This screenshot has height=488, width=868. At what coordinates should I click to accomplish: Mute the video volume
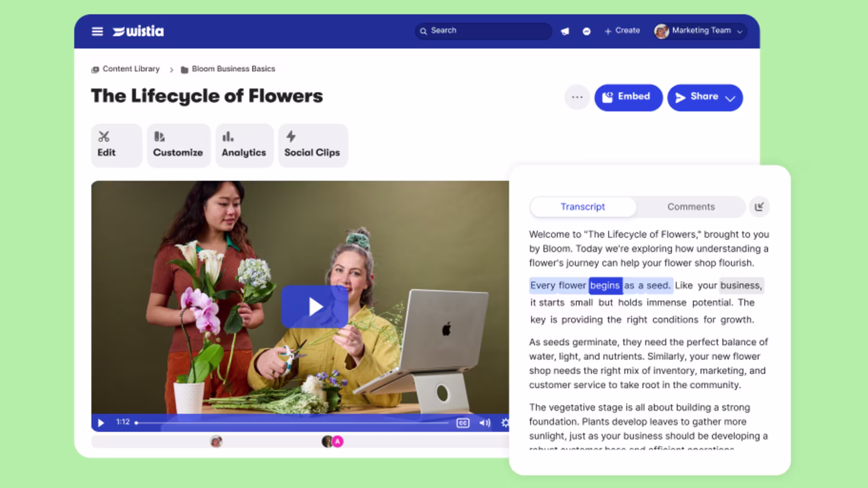(x=485, y=423)
